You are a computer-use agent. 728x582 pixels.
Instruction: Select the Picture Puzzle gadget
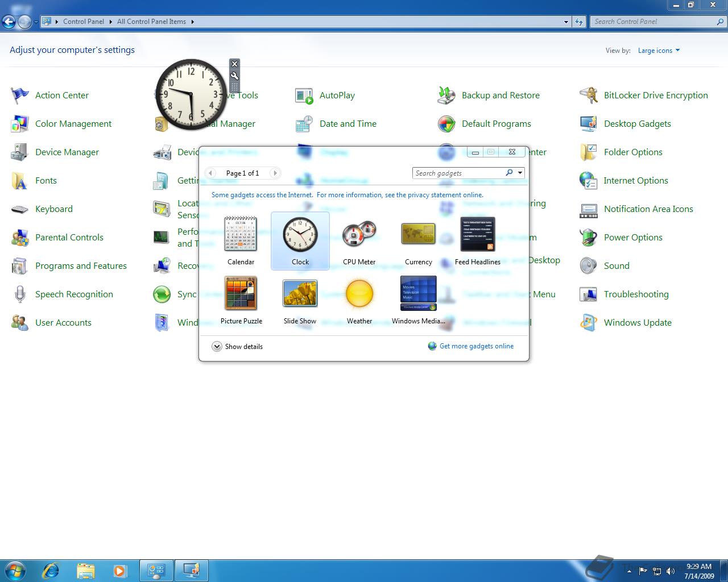point(241,300)
